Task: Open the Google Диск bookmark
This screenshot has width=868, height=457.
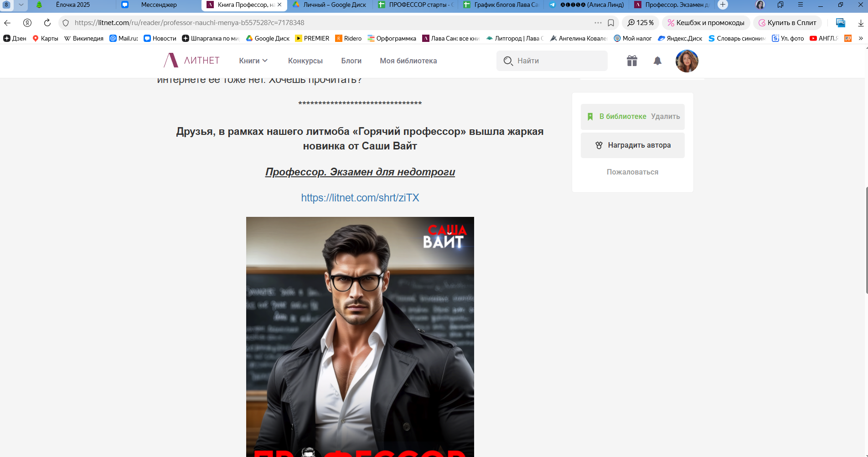Action: (268, 38)
